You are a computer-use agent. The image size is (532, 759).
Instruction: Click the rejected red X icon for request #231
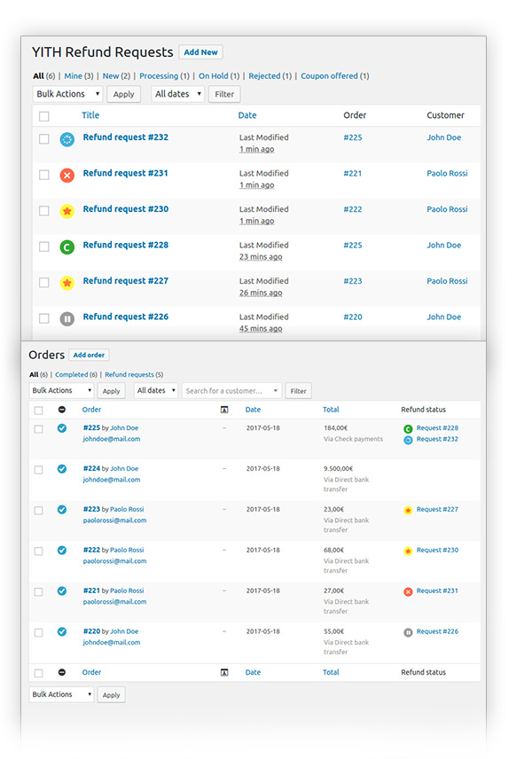(x=66, y=176)
